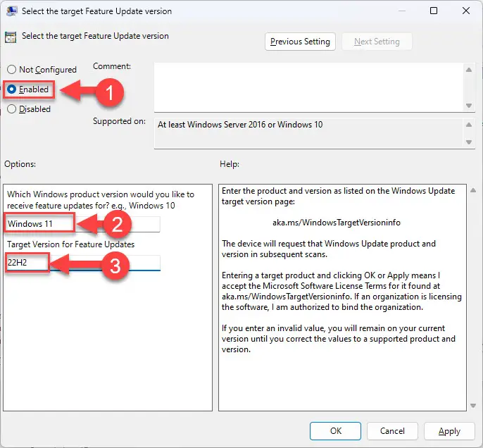The height and width of the screenshot is (448, 483).
Task: Click the Help pane scroll down arrow
Action: (473, 406)
